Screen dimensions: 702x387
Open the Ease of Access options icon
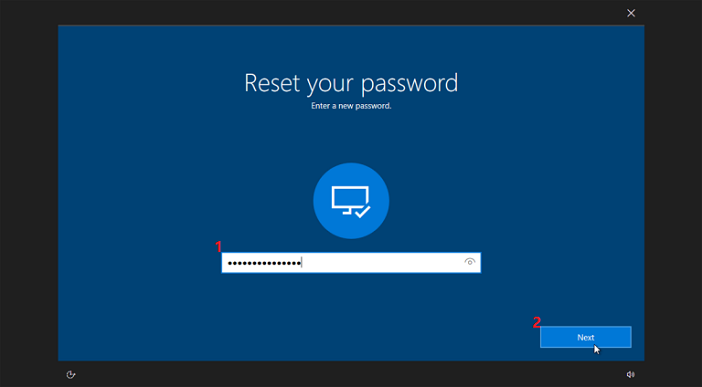[70, 374]
